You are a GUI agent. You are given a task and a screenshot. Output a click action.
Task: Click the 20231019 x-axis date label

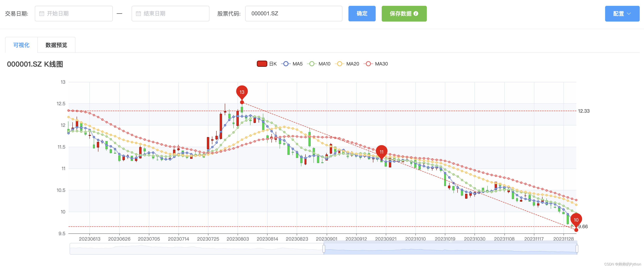(445, 239)
